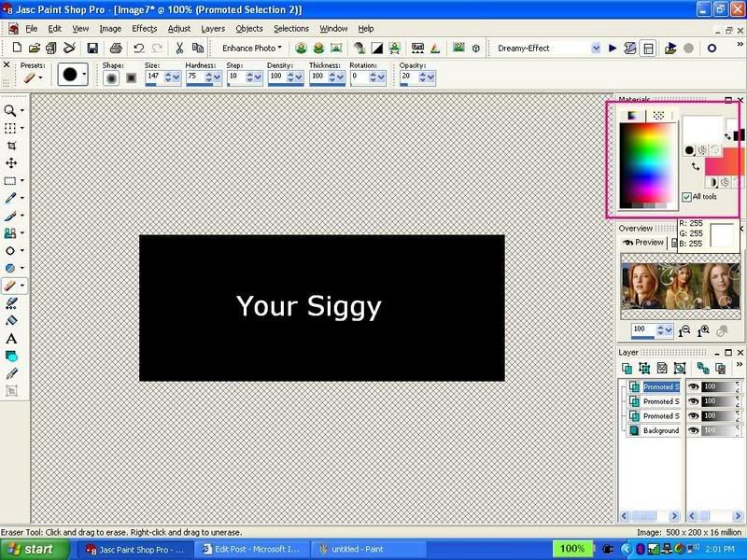
Task: Select the Flood Fill paint bucket tool
Action: pos(11,321)
